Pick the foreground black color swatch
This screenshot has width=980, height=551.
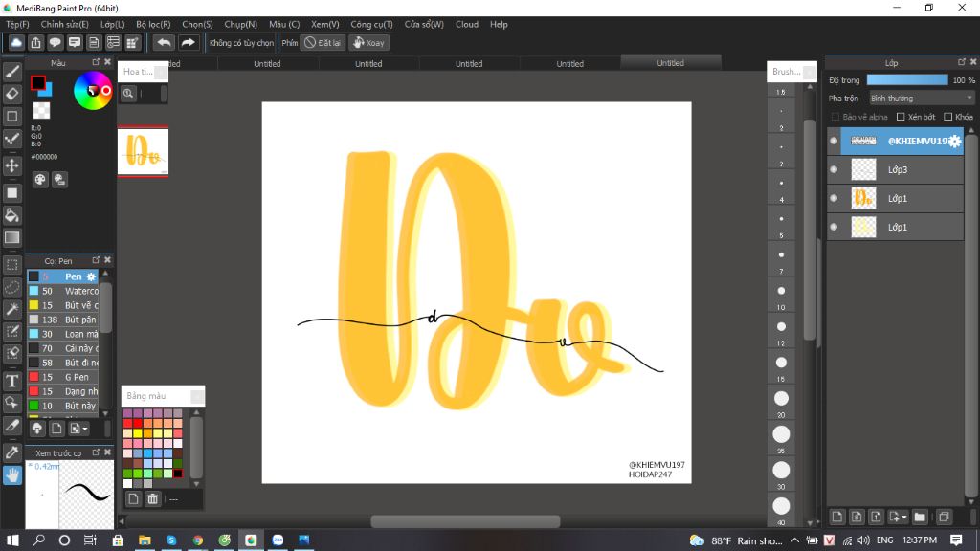click(37, 82)
